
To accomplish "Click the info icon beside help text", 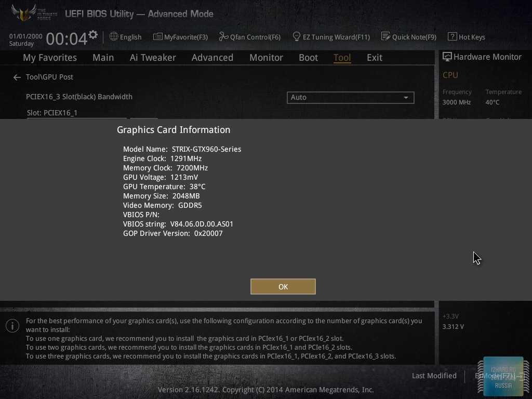I will [12, 326].
